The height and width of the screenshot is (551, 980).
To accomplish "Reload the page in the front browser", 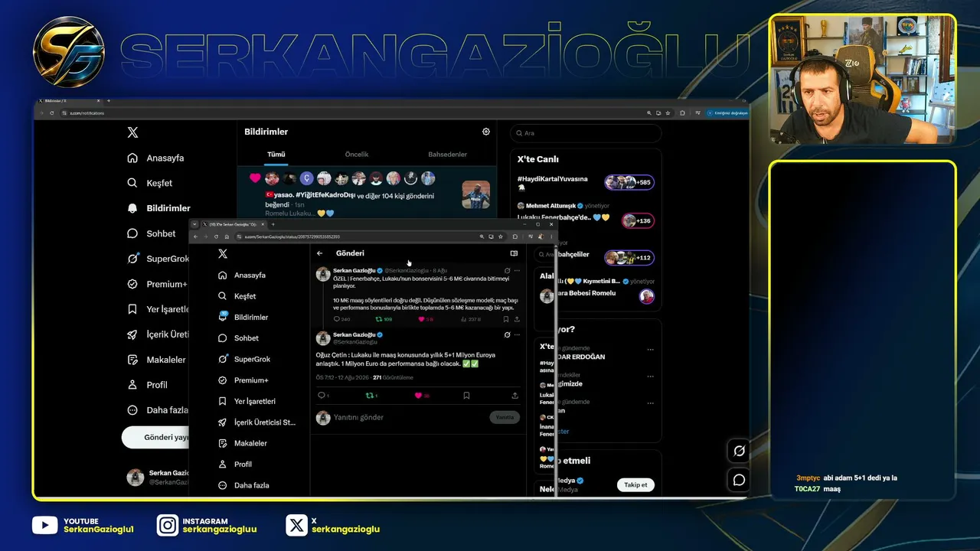I will point(216,236).
